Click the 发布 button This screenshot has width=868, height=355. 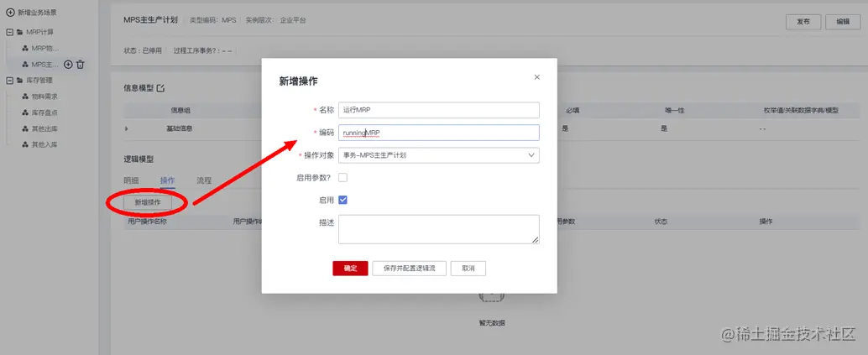click(x=803, y=22)
